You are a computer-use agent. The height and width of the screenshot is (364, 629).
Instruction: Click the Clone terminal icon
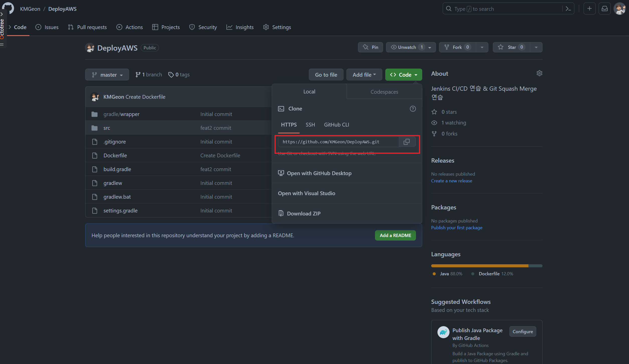[281, 109]
